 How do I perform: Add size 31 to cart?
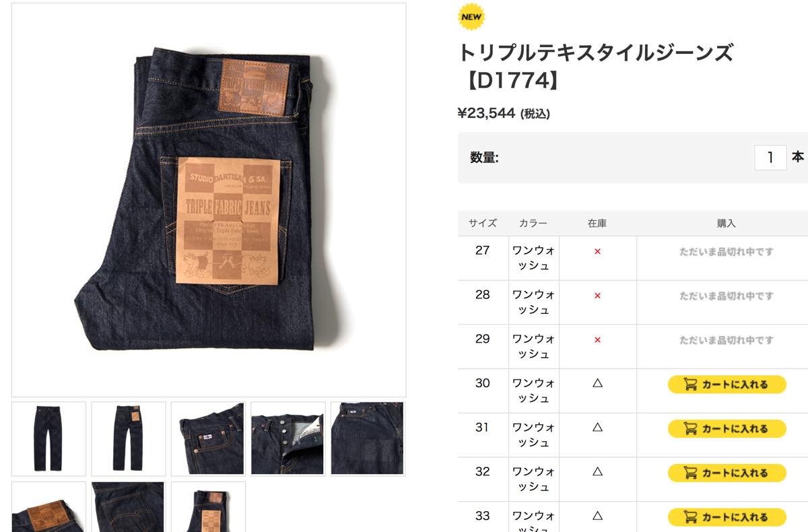[x=727, y=429]
